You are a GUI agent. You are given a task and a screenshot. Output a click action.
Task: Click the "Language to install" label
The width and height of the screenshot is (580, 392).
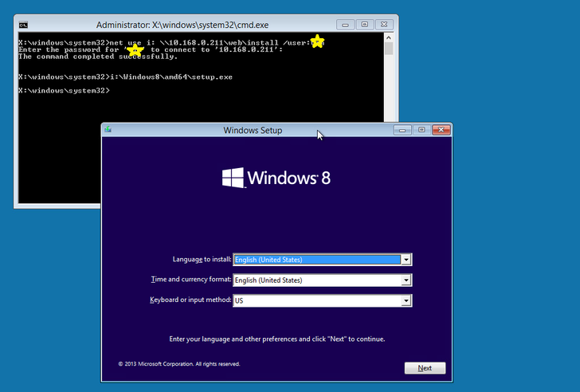(x=202, y=260)
